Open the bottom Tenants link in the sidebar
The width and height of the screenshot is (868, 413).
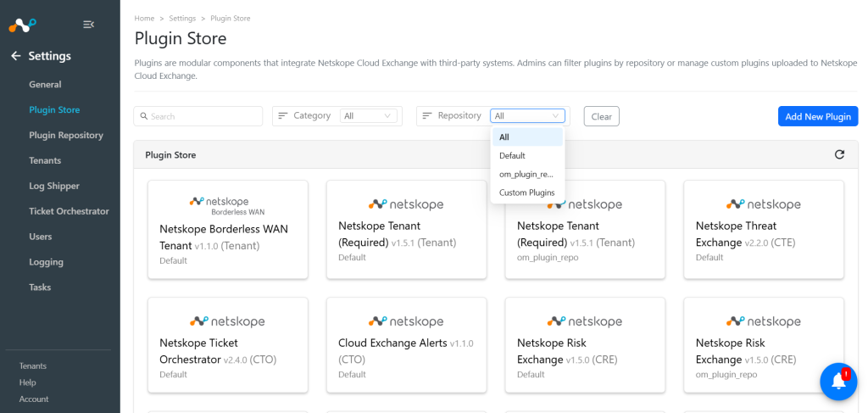tap(33, 366)
